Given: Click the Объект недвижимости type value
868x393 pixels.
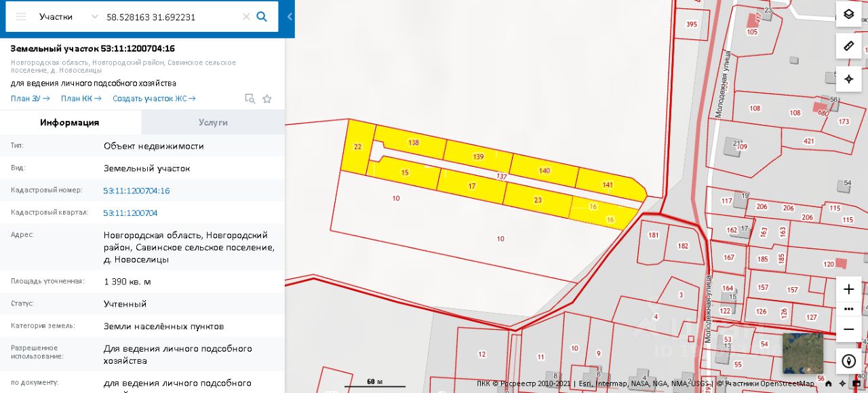Looking at the screenshot, I should pyautogui.click(x=154, y=146).
